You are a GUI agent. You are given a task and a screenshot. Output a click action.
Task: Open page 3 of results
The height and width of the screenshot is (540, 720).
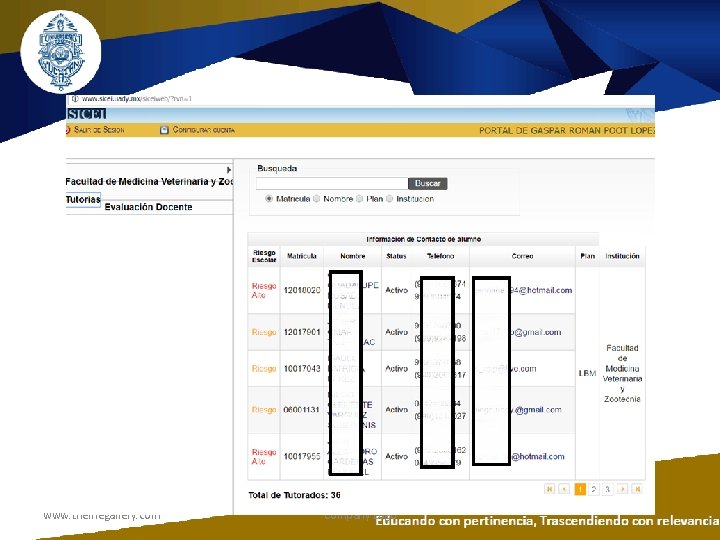(x=608, y=489)
